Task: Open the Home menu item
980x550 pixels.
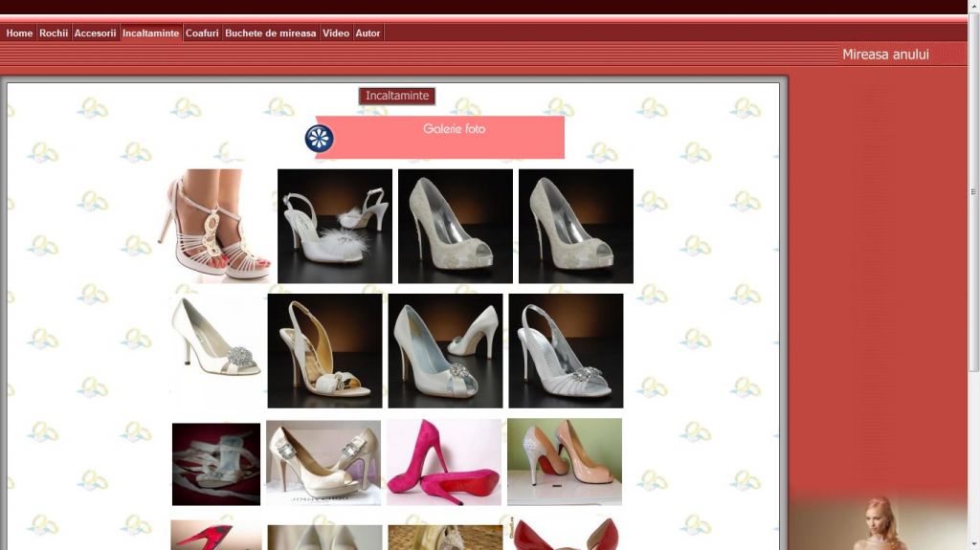Action: [x=19, y=33]
